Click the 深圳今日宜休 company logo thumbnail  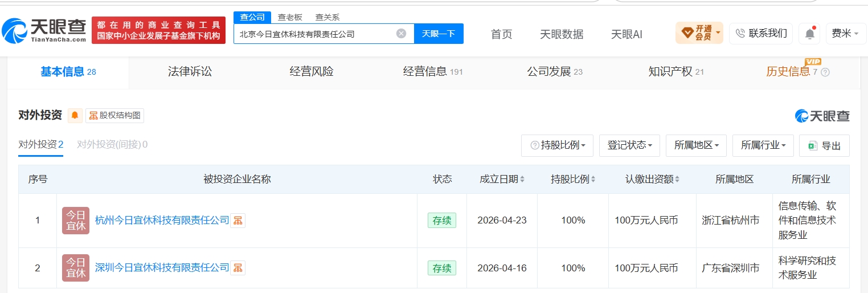point(76,268)
